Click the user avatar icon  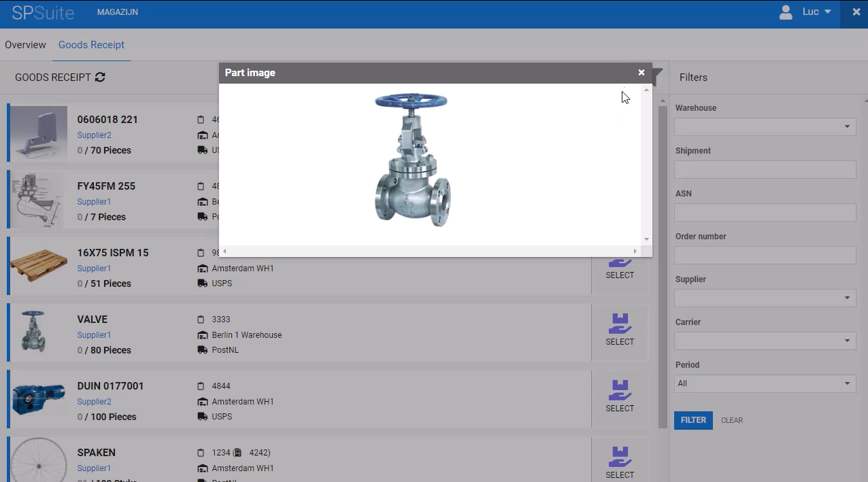pyautogui.click(x=786, y=12)
